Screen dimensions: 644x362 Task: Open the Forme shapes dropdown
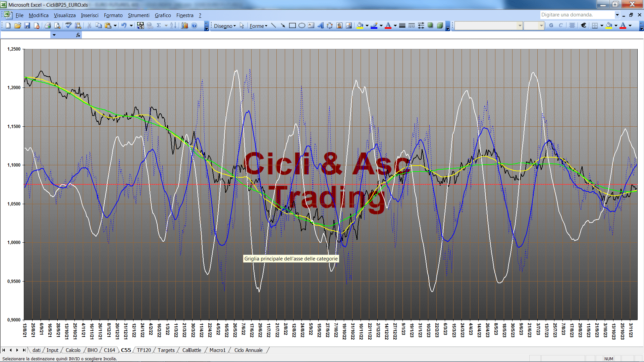pos(258,26)
